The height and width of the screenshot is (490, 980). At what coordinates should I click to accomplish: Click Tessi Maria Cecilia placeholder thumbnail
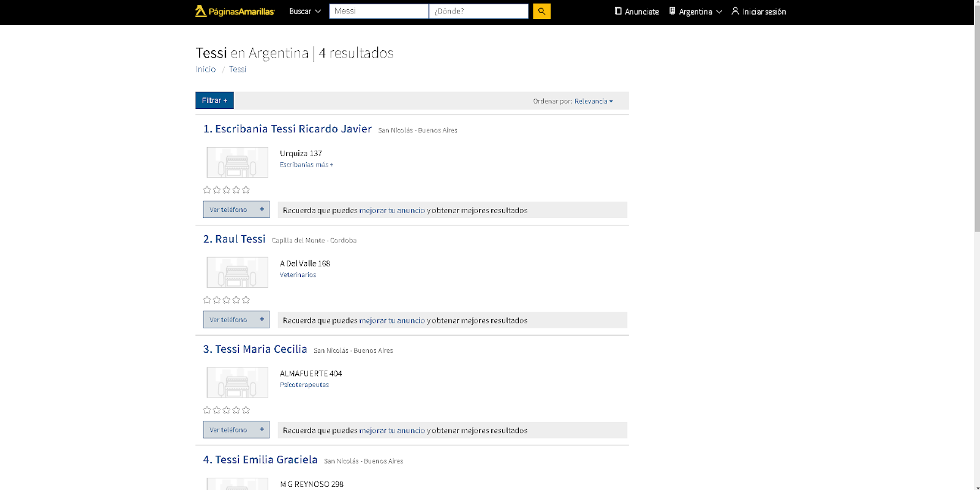pyautogui.click(x=238, y=383)
